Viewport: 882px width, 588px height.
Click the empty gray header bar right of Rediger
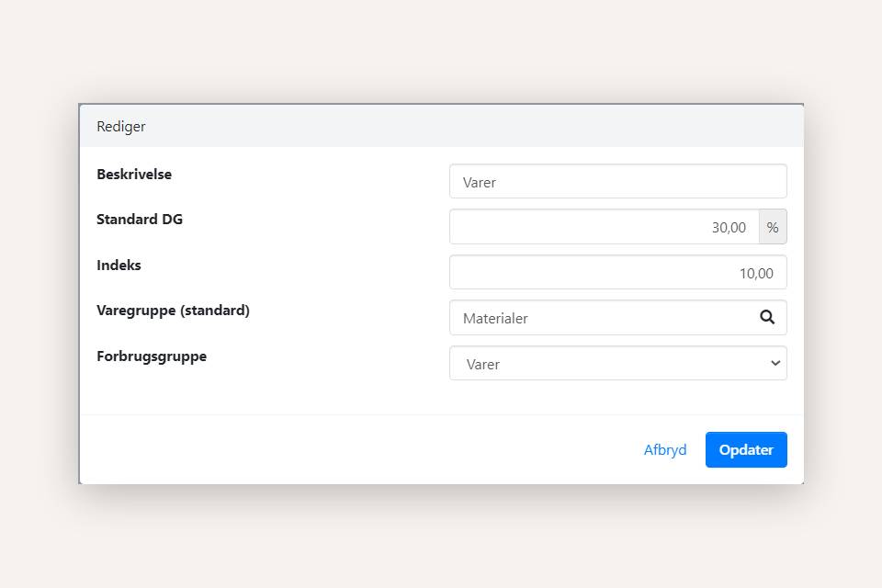pyautogui.click(x=459, y=127)
